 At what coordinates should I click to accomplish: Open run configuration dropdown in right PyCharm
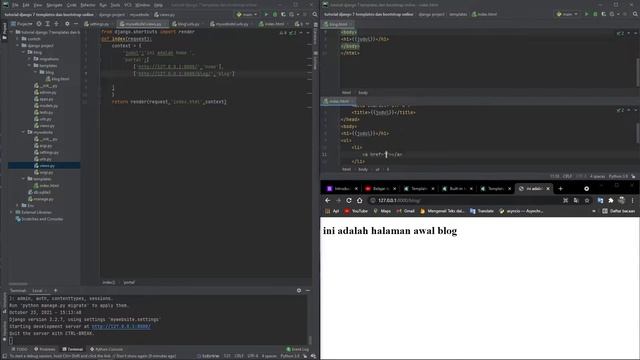click(x=567, y=14)
